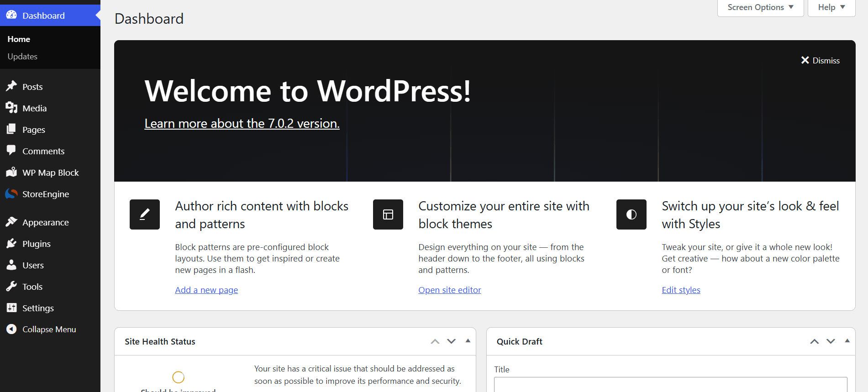Click the Collapse Menu arrow icon
The width and height of the screenshot is (868, 392).
tap(11, 329)
